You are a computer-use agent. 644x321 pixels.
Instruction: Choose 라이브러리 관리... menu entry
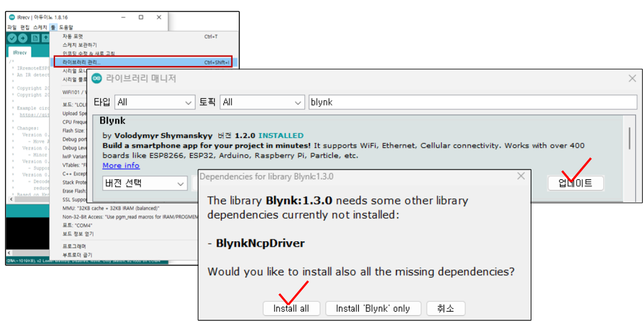pyautogui.click(x=143, y=62)
